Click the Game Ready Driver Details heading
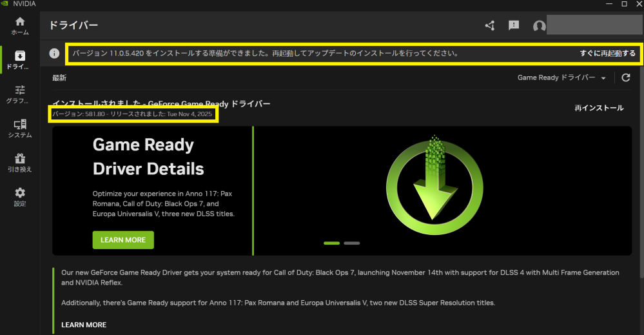Image resolution: width=644 pixels, height=335 pixels. tap(148, 157)
